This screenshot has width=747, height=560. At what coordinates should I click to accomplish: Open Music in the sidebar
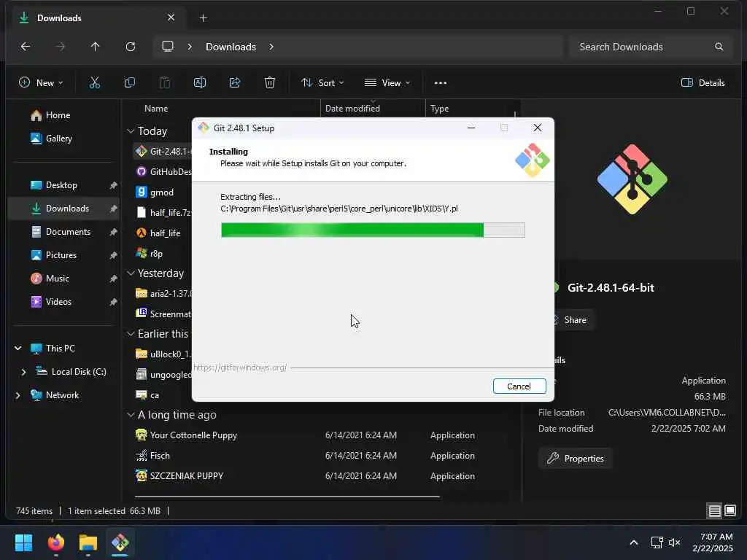(x=57, y=278)
